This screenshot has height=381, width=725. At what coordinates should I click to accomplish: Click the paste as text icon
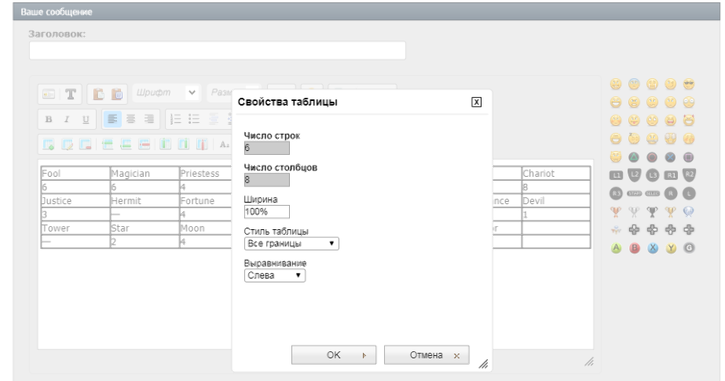117,94
